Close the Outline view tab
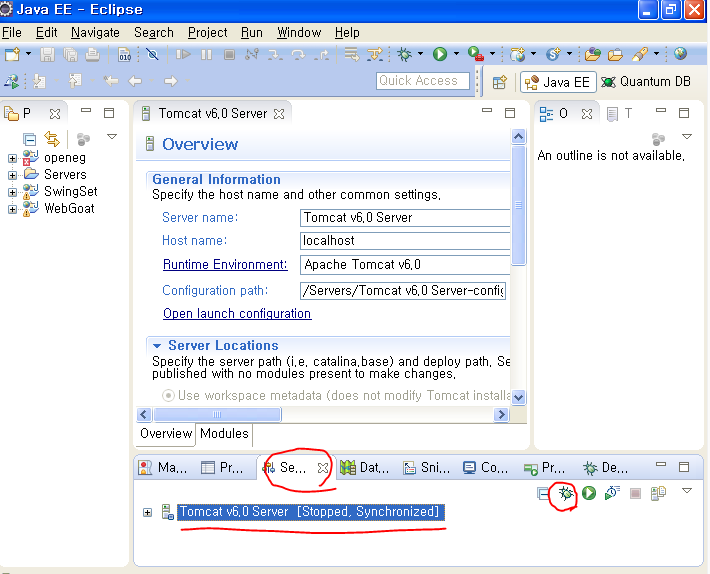The height and width of the screenshot is (574, 710). pyautogui.click(x=587, y=114)
